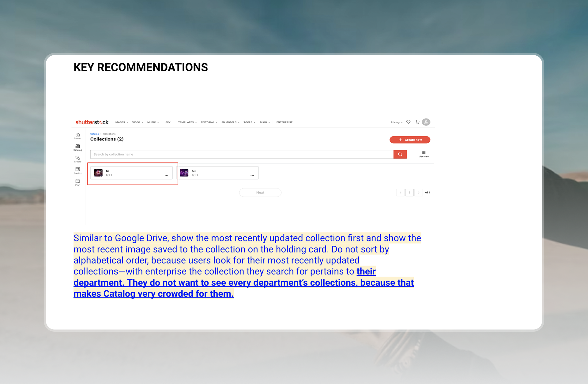Click the Create sidebar icon
Viewport: 588px width, 384px height.
[x=78, y=159]
